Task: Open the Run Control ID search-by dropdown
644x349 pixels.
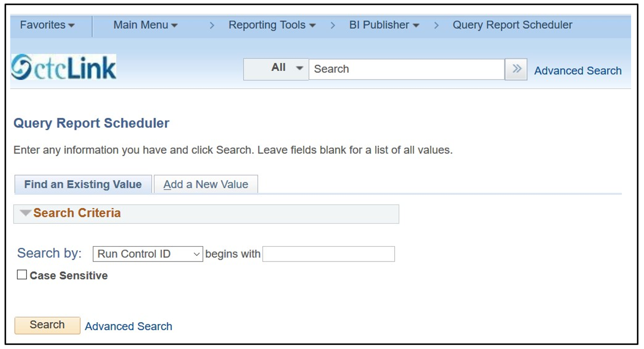Action: click(x=148, y=254)
